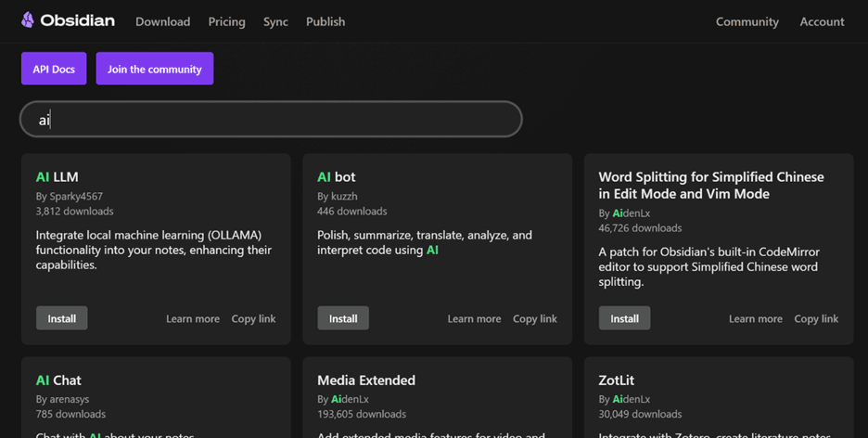Click AI bot description "Polish, summarize, translate"
Image resolution: width=868 pixels, height=438 pixels.
click(x=425, y=242)
